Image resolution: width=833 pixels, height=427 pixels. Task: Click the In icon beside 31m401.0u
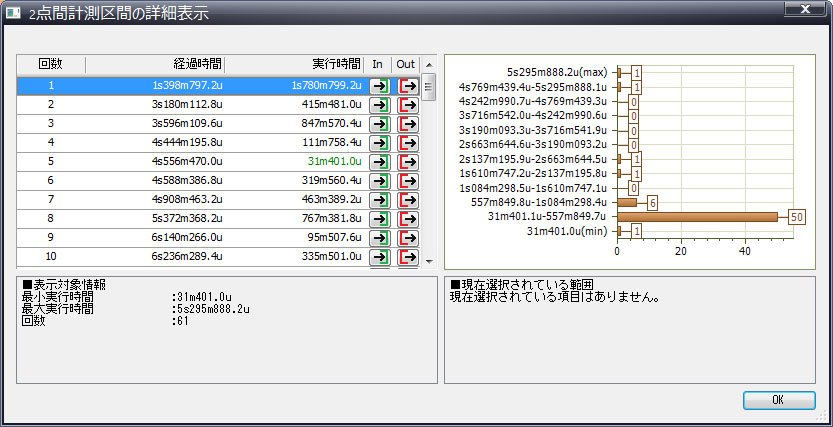[380, 162]
